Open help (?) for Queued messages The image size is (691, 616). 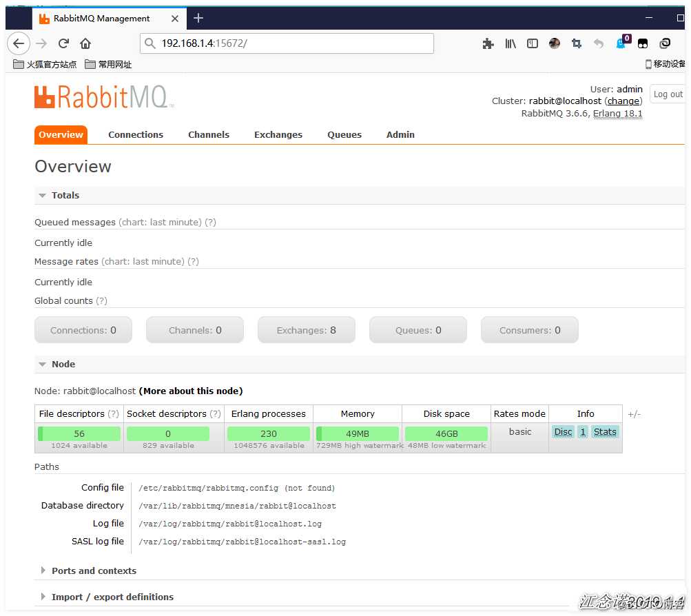tap(210, 222)
